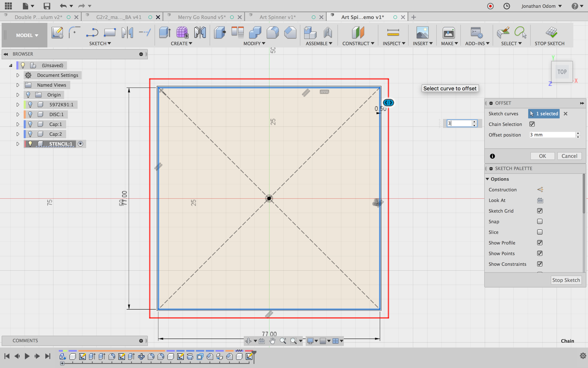The image size is (588, 368).
Task: Expand the Document Settings tree node
Action: (18, 75)
